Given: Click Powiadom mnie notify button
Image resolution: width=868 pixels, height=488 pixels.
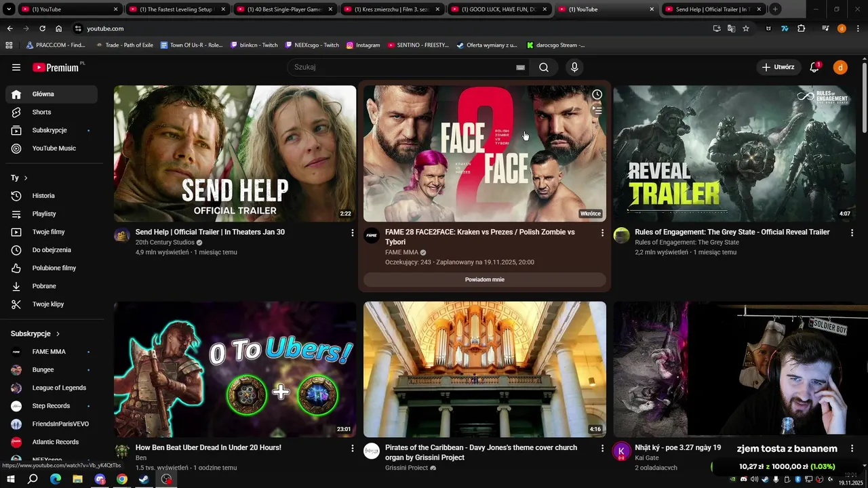Looking at the screenshot, I should (485, 279).
